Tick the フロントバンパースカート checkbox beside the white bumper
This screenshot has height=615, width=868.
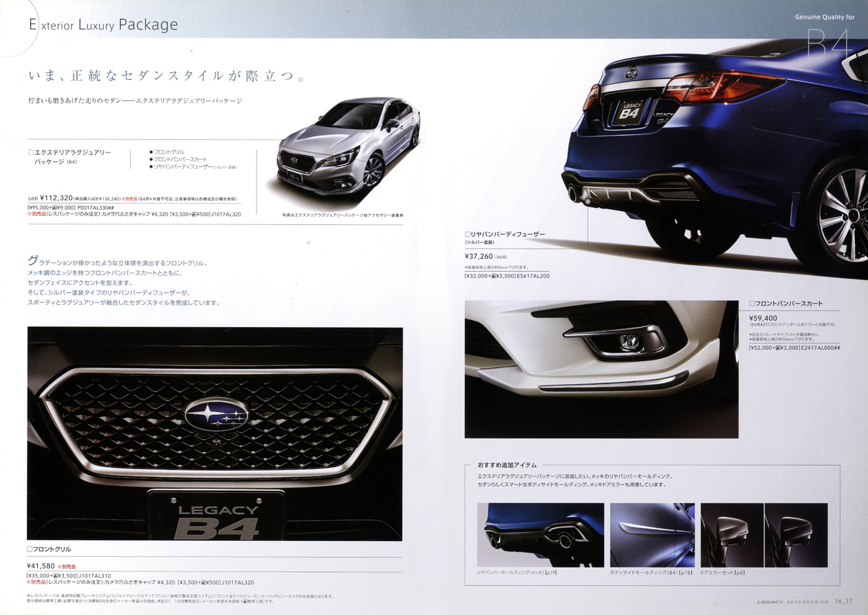click(751, 304)
